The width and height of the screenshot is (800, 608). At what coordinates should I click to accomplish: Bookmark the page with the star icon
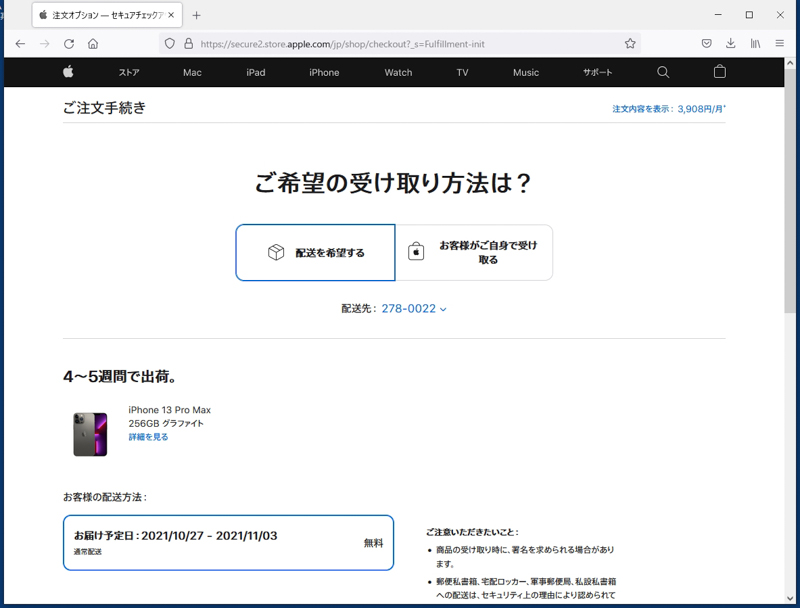[x=629, y=44]
